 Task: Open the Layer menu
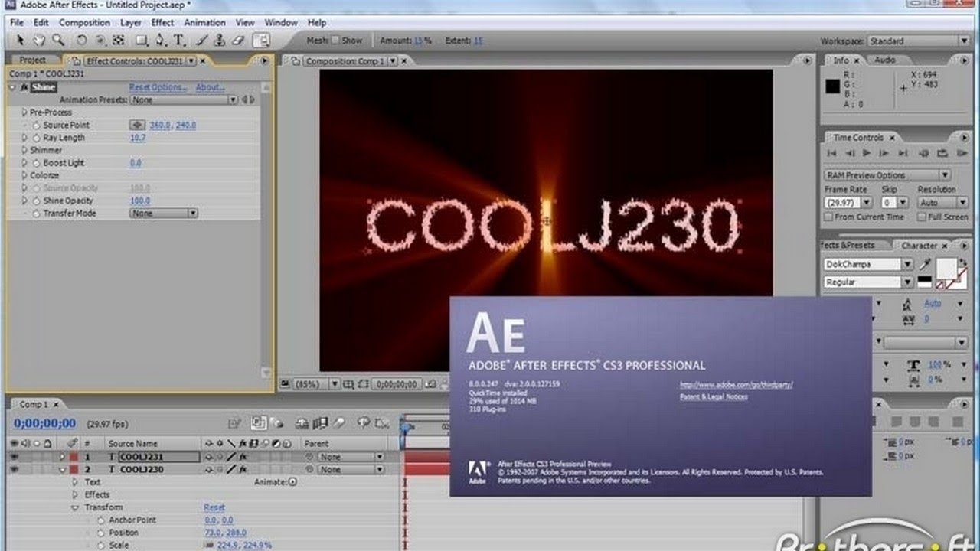pos(131,23)
